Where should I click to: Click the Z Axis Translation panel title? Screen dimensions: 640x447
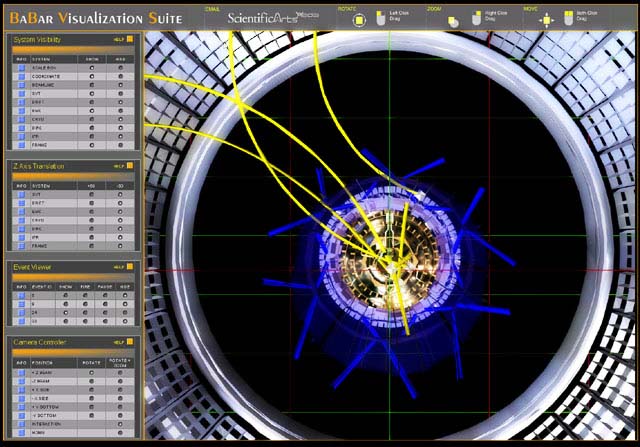click(39, 166)
